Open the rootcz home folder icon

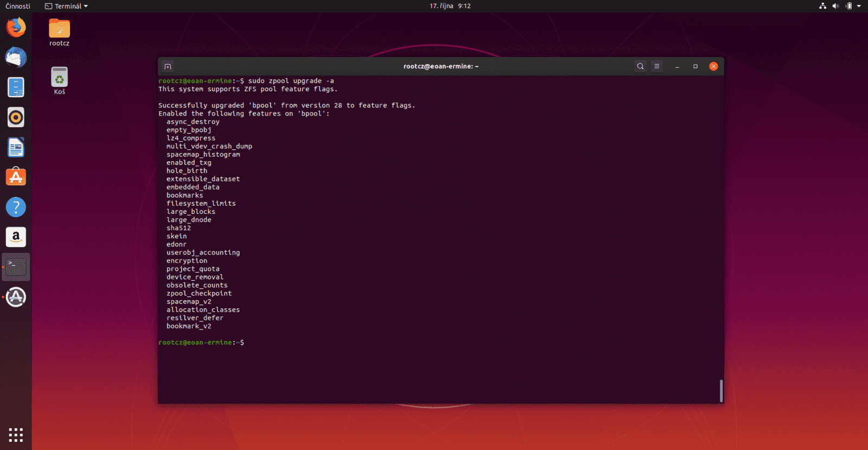pyautogui.click(x=59, y=32)
